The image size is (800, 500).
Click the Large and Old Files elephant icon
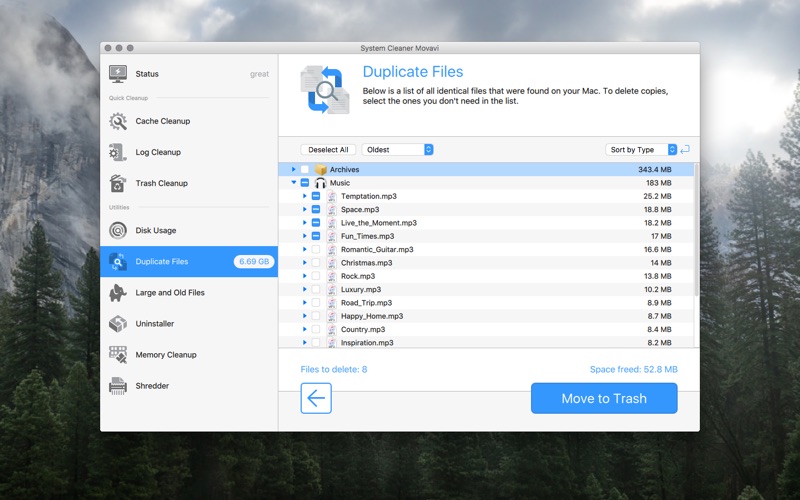click(x=118, y=293)
